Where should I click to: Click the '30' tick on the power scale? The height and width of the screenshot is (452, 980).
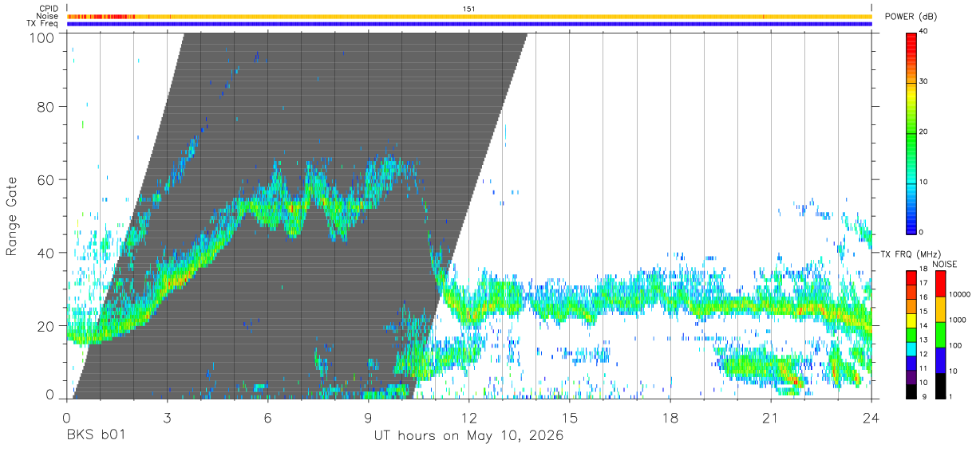coord(924,82)
